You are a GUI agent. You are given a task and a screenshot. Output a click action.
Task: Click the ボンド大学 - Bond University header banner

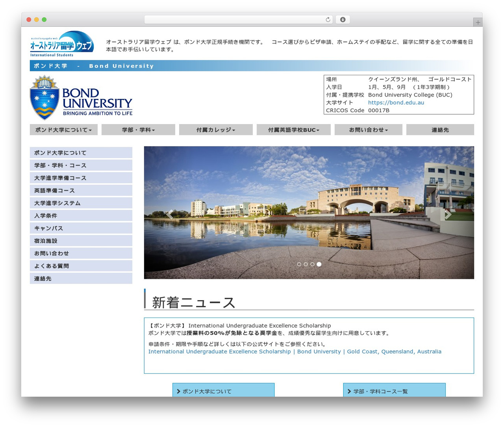point(252,66)
